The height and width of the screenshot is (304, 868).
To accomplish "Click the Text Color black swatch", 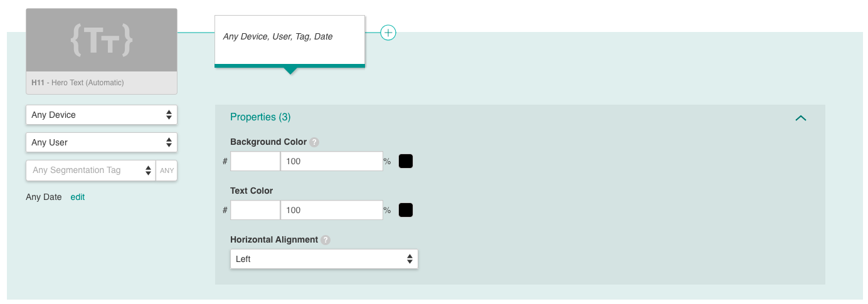I will coord(406,210).
